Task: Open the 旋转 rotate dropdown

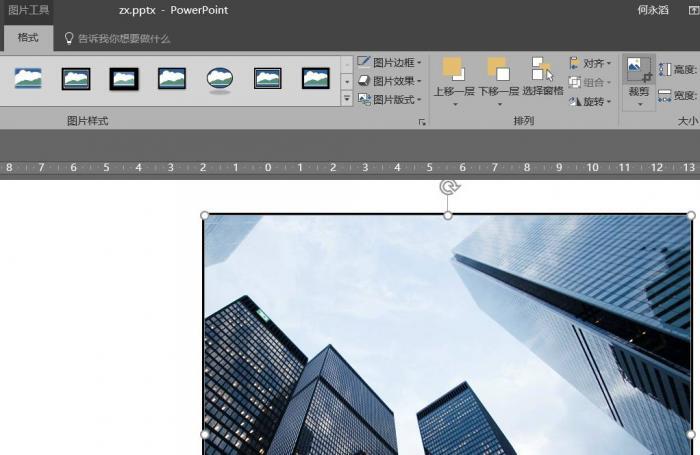Action: click(590, 101)
